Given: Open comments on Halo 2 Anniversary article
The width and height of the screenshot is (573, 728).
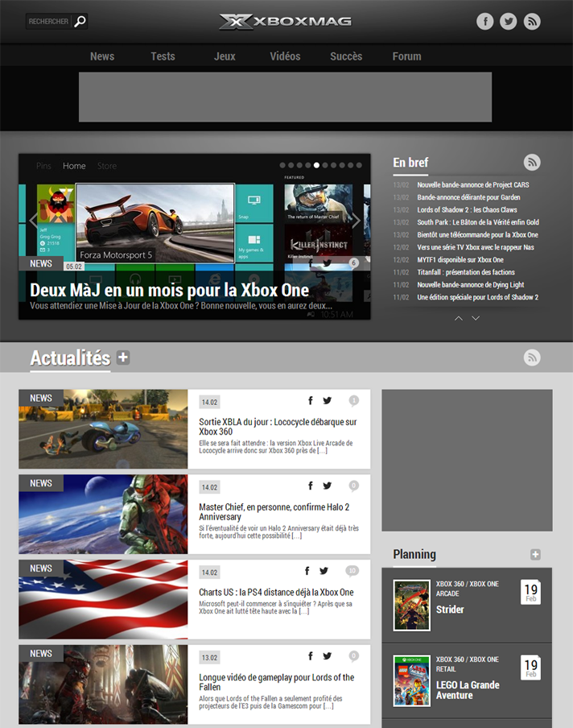Looking at the screenshot, I should (353, 486).
